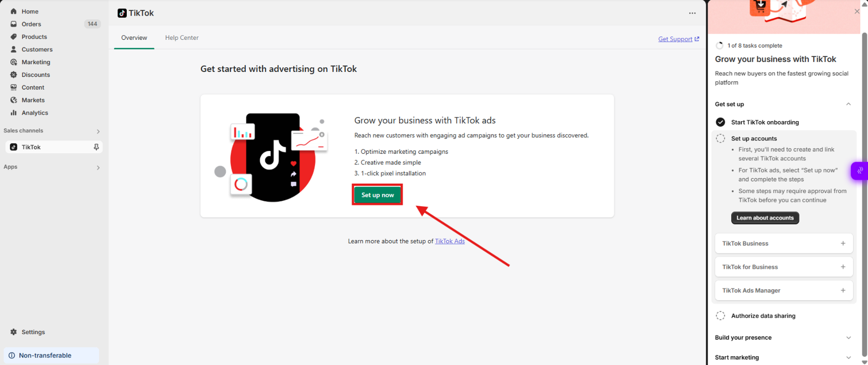The image size is (868, 365).
Task: Click the Analytics bar chart icon
Action: [14, 113]
